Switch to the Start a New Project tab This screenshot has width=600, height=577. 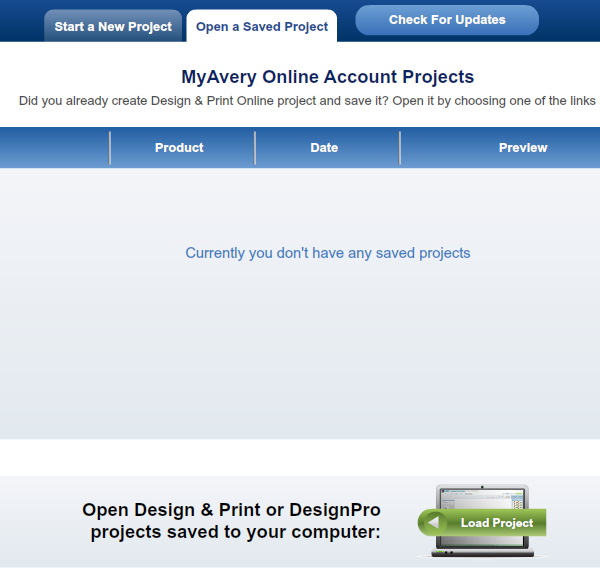click(x=113, y=26)
